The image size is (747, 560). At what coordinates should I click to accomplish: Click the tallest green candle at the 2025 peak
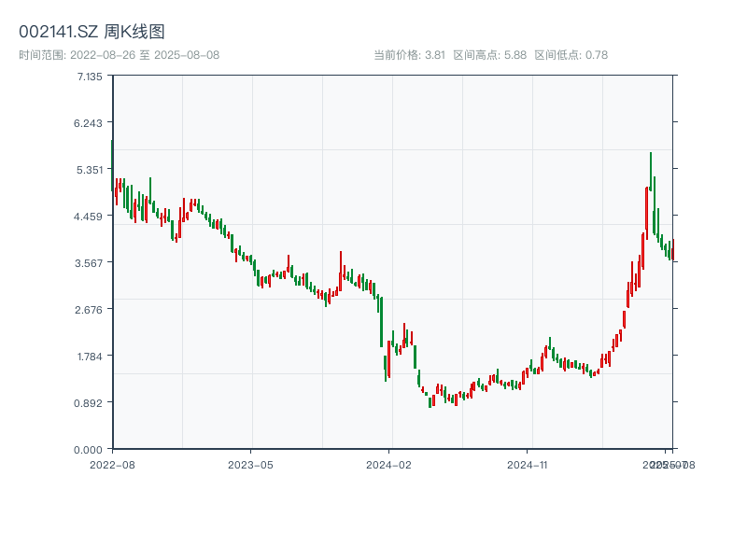click(x=651, y=173)
